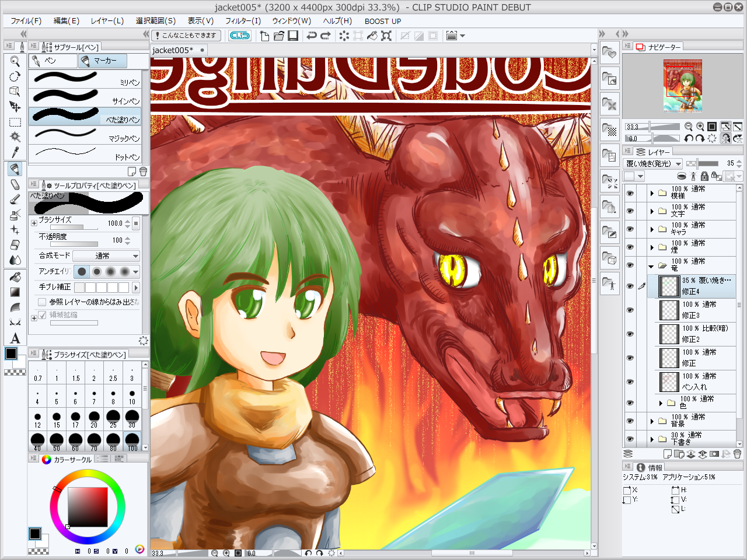Expand the 色 layer folder
747x560 pixels.
[x=661, y=403]
